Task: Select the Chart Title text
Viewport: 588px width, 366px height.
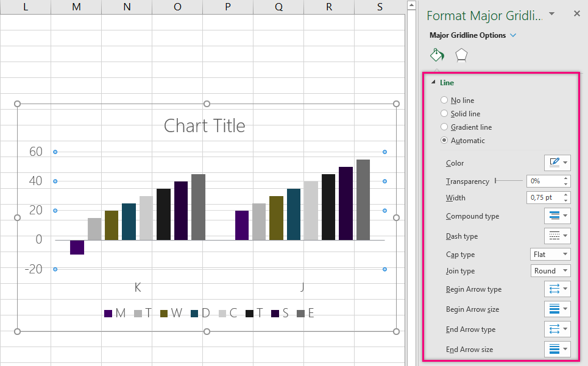Action: click(205, 125)
